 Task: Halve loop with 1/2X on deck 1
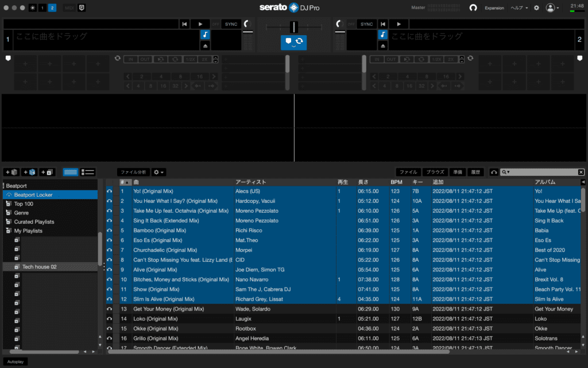pyautogui.click(x=190, y=59)
